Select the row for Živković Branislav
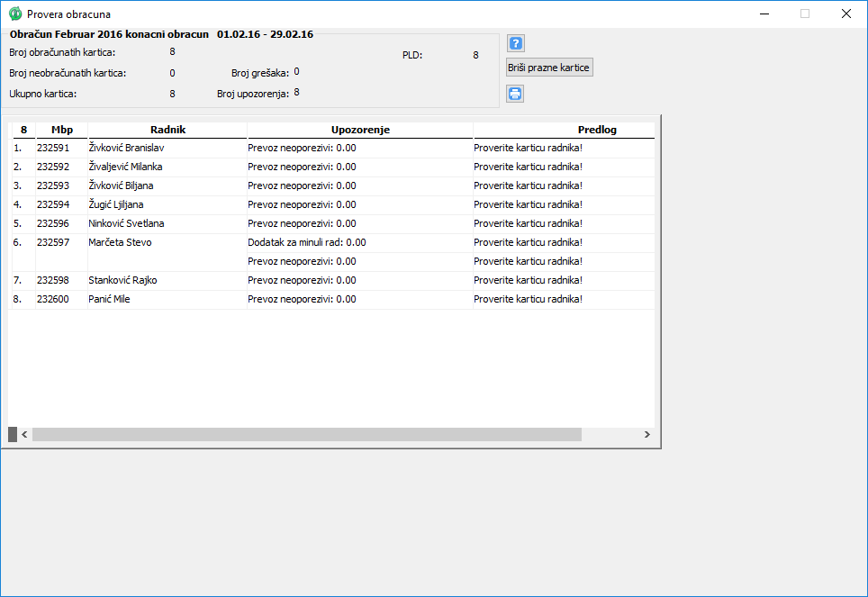Image resolution: width=868 pixels, height=597 pixels. pos(127,148)
